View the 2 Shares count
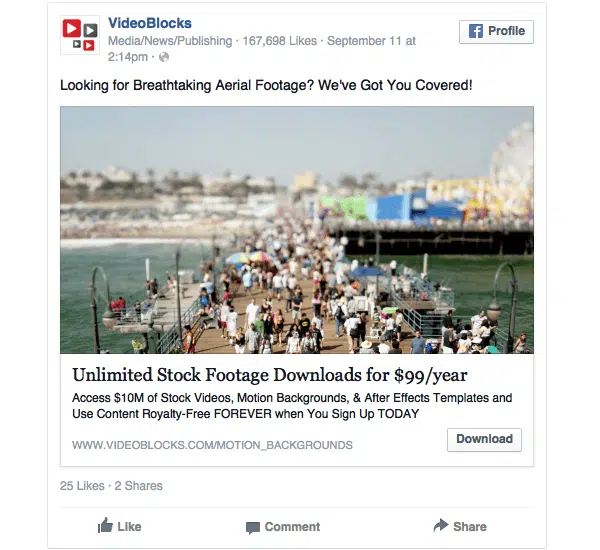The height and width of the screenshot is (550, 600). tap(139, 486)
